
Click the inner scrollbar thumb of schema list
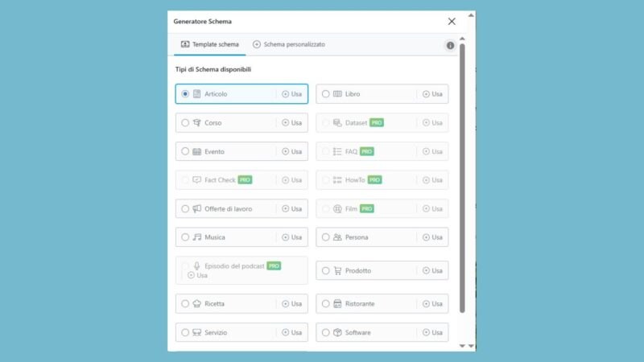(462, 179)
